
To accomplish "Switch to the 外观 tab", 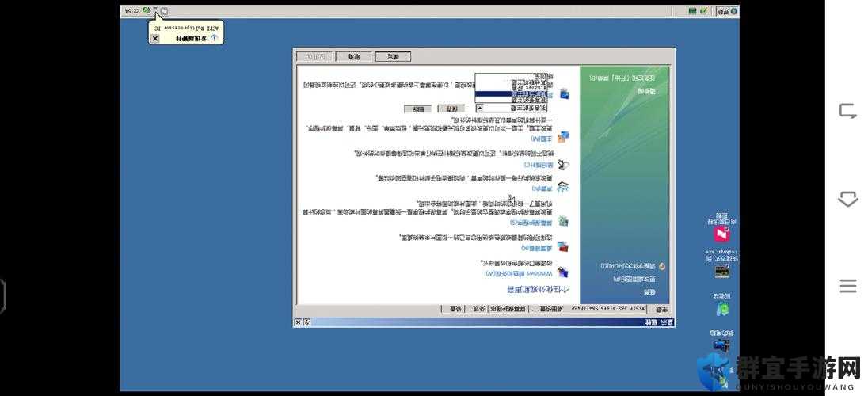I will (x=476, y=309).
